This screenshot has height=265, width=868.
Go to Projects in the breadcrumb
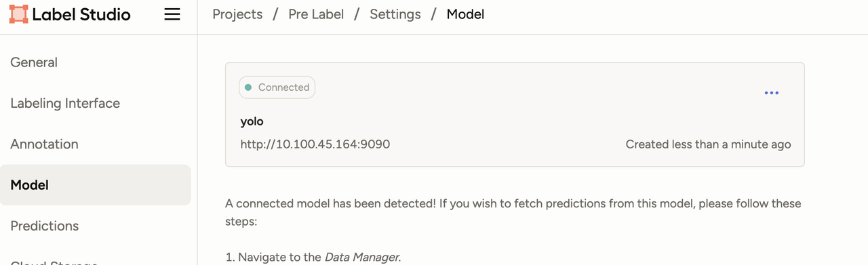tap(237, 14)
